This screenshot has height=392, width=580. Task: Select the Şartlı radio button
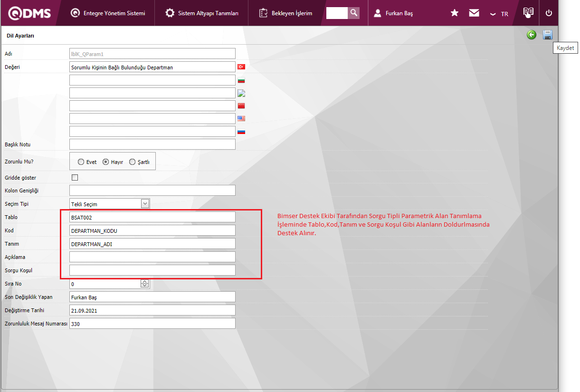[x=133, y=162]
